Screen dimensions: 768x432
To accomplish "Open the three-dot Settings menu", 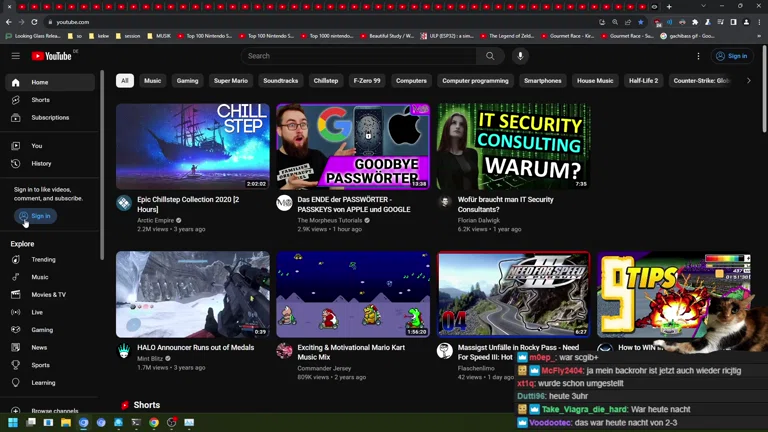I will point(698,56).
